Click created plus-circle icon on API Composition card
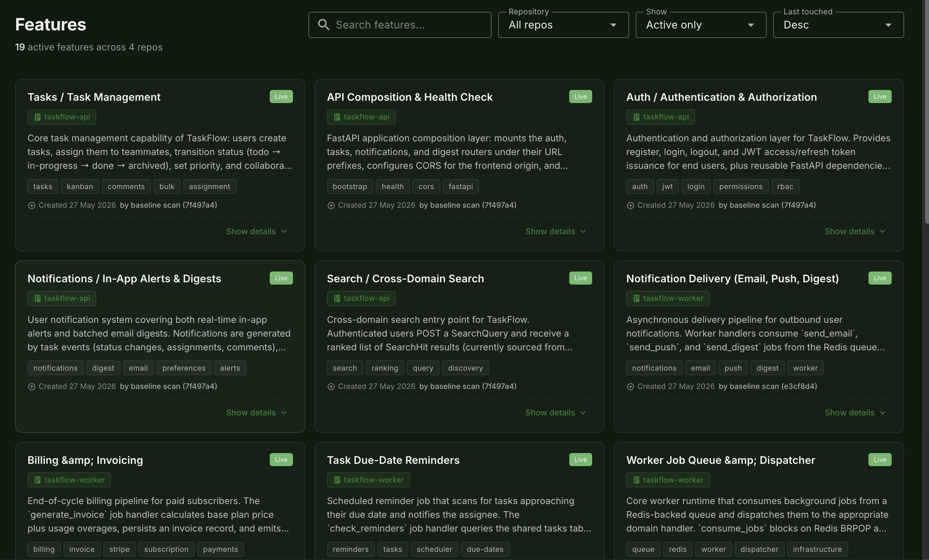Image resolution: width=929 pixels, height=560 pixels. click(x=331, y=205)
